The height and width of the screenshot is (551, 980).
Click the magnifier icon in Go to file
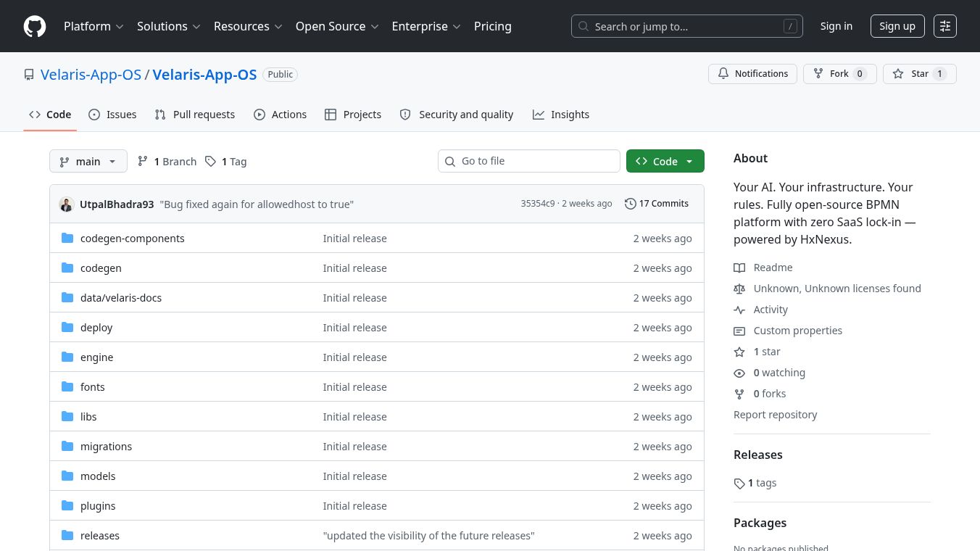(450, 161)
